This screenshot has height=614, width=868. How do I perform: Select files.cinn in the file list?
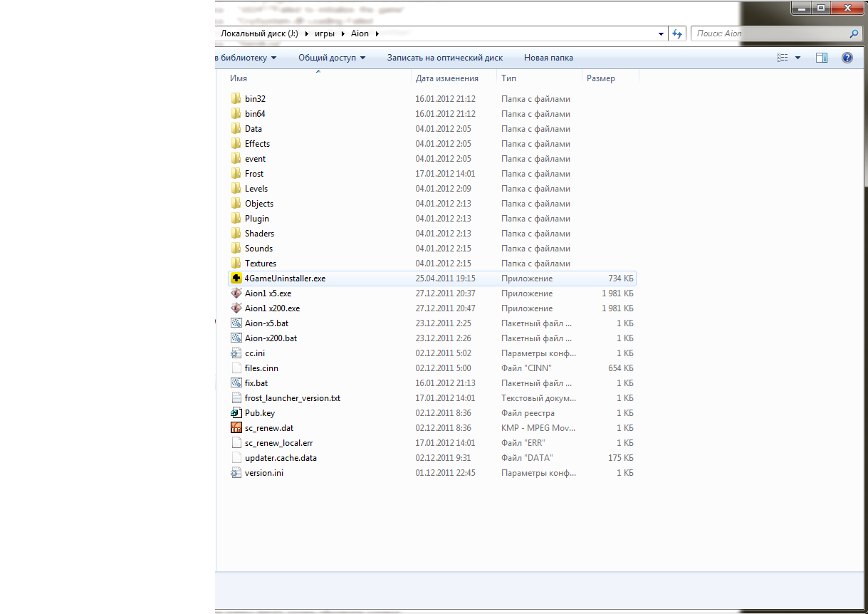click(433, 368)
